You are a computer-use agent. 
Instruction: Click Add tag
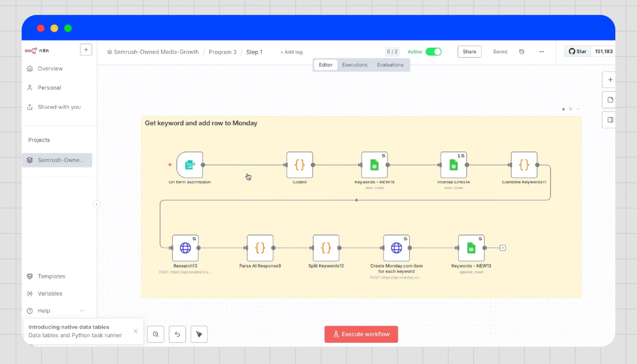coord(291,52)
